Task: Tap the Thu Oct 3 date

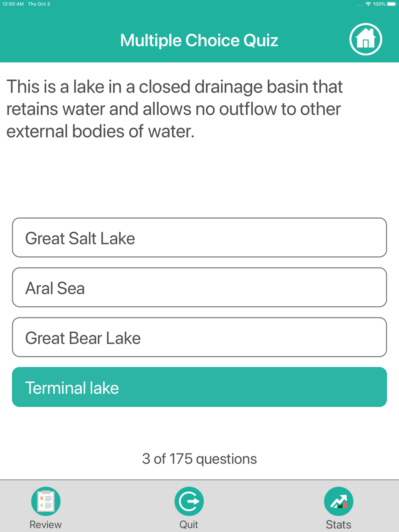Action: (x=39, y=4)
